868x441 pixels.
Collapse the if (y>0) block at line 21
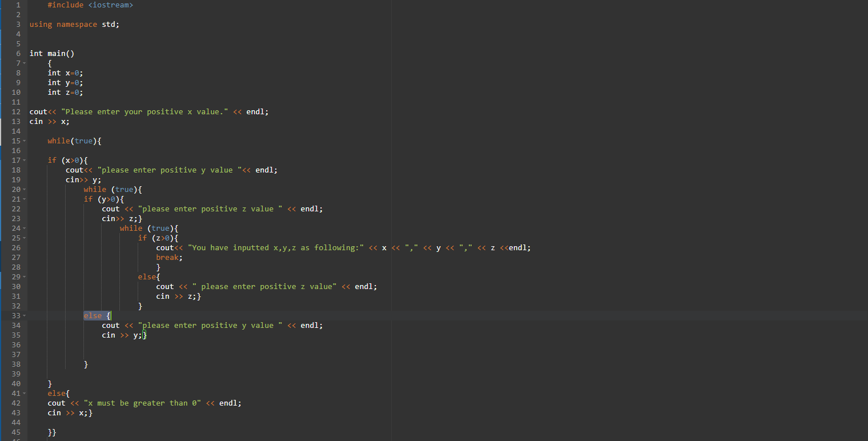(25, 199)
